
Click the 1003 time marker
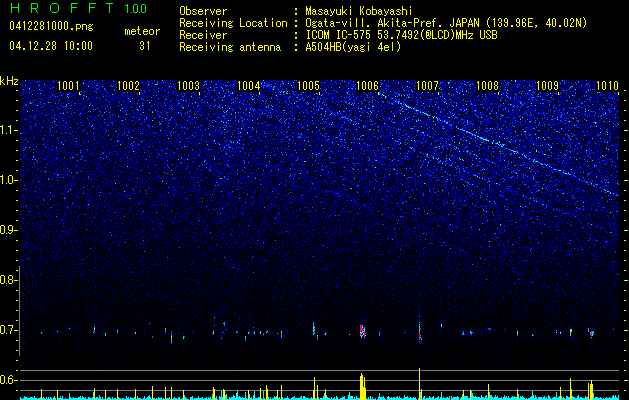(188, 86)
